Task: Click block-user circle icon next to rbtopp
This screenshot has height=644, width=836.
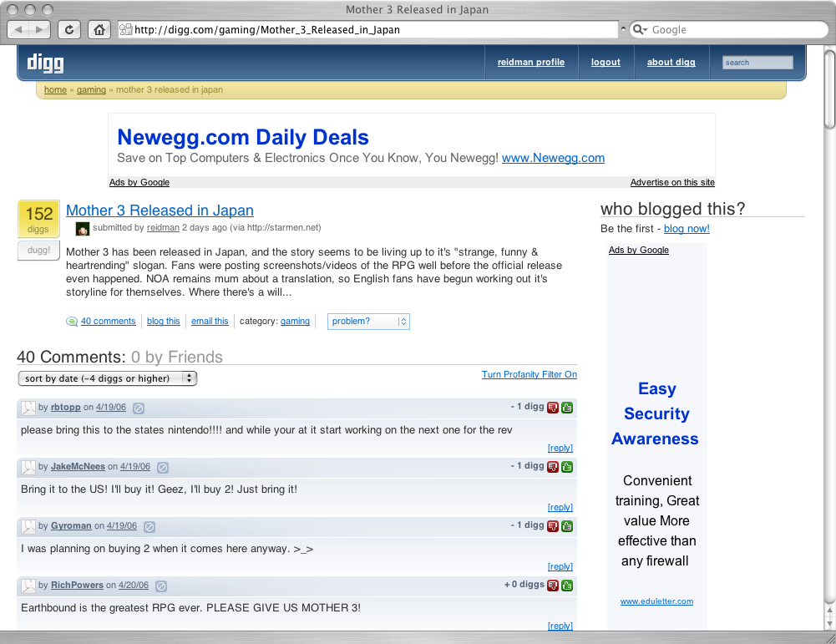Action: [139, 408]
